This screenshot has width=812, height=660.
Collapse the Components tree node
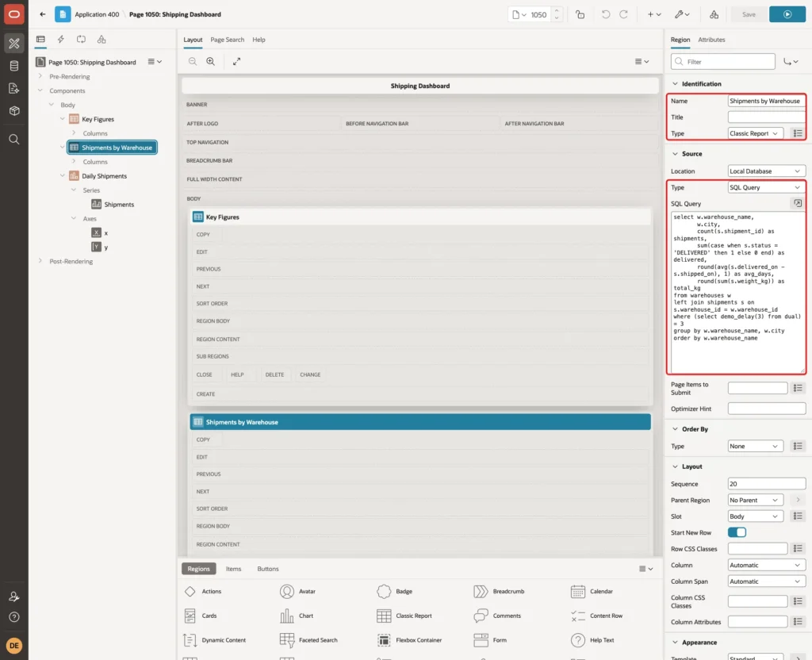(x=40, y=90)
